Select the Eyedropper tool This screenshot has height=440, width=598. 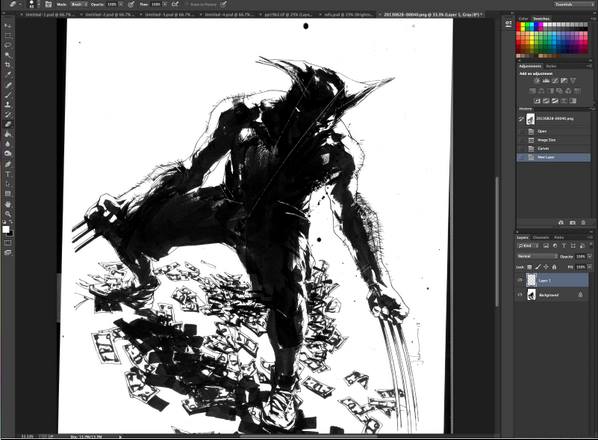pos(8,75)
